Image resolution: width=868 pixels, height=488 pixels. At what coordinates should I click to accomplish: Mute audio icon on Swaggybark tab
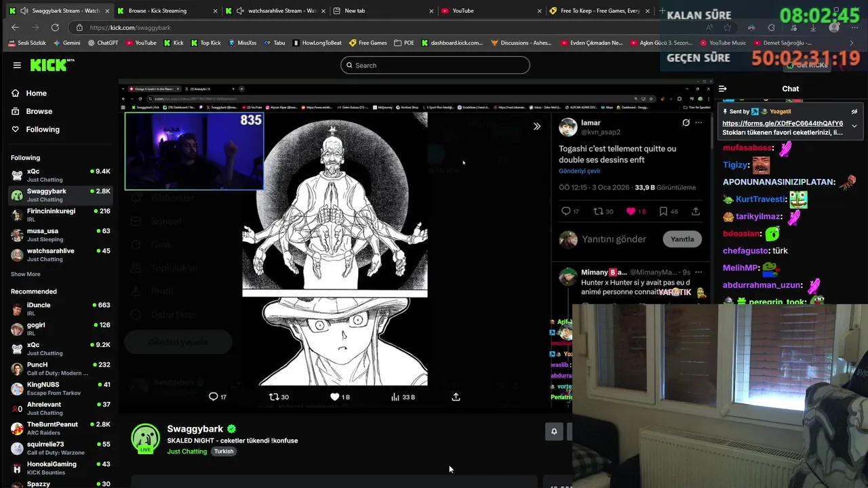click(x=24, y=11)
